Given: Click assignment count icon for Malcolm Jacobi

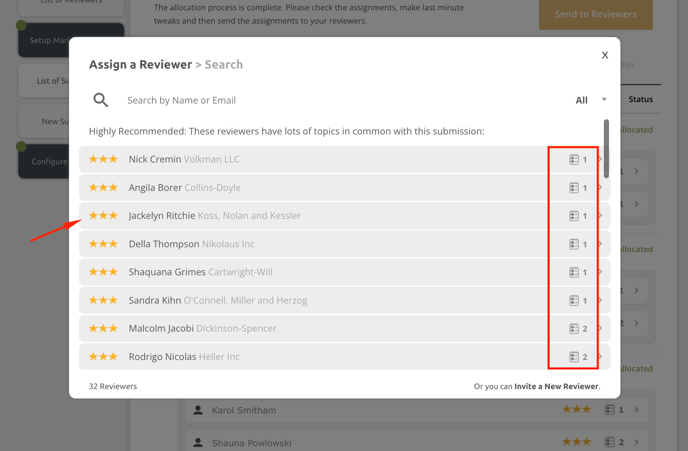Looking at the screenshot, I should (x=574, y=328).
